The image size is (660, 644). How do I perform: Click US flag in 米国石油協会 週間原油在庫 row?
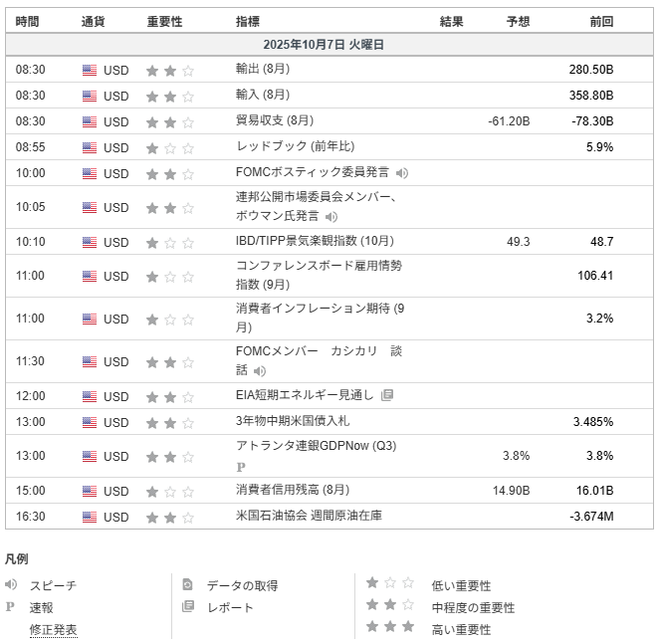click(90, 518)
